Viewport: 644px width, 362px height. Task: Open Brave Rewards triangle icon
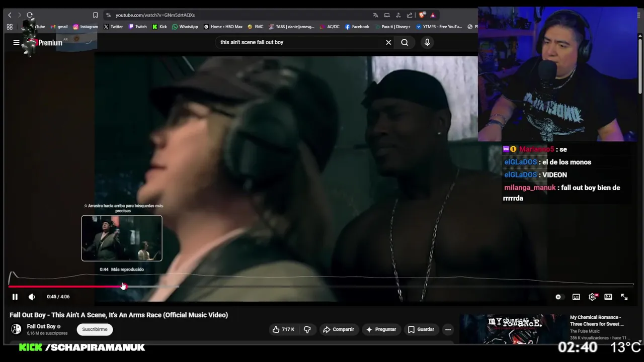(x=433, y=15)
